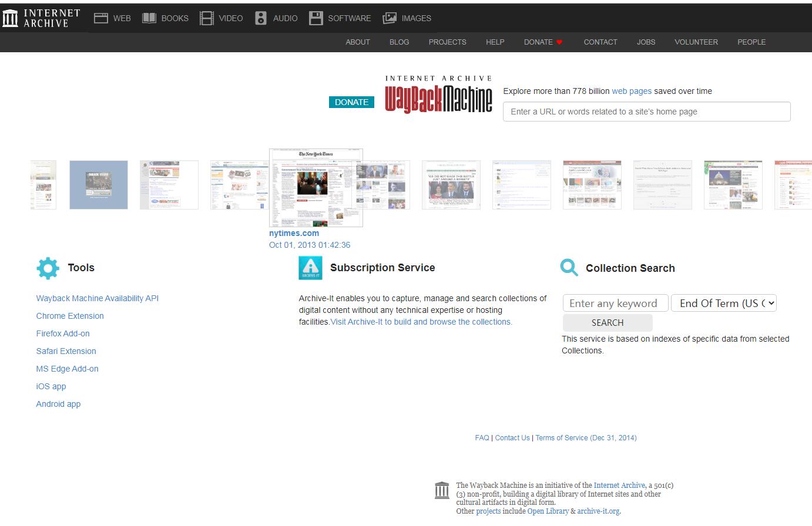The image size is (812, 526).
Task: Open the Books section icon
Action: pyautogui.click(x=149, y=18)
